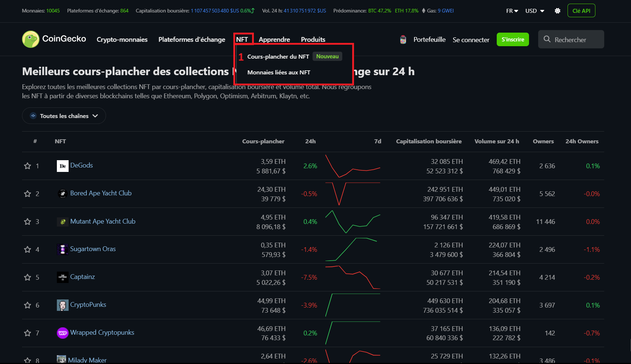Star the CryptoPunks collection
Viewport: 631px width, 364px height.
click(x=28, y=305)
